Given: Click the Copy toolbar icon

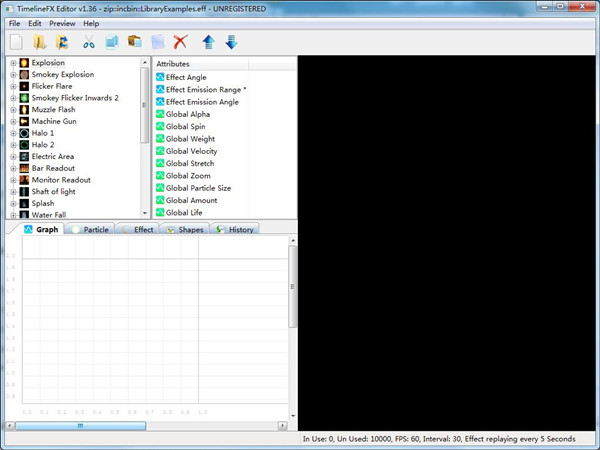Looking at the screenshot, I should point(112,42).
